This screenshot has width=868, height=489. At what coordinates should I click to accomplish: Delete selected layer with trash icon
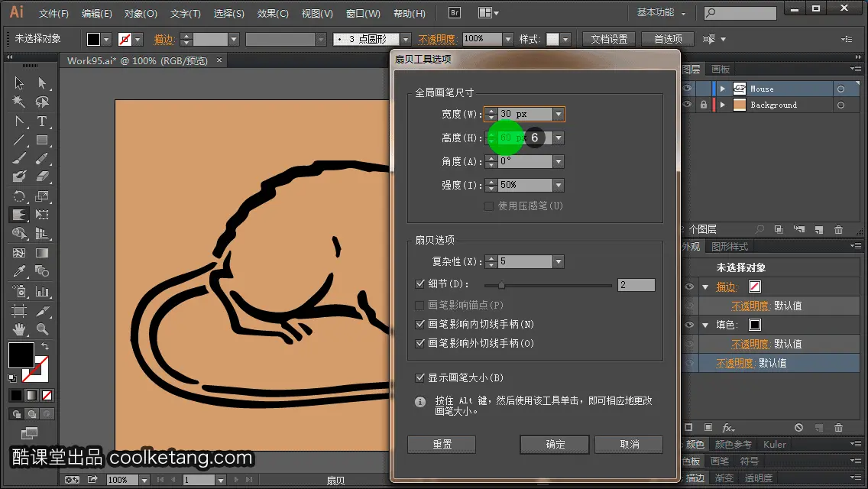point(839,229)
